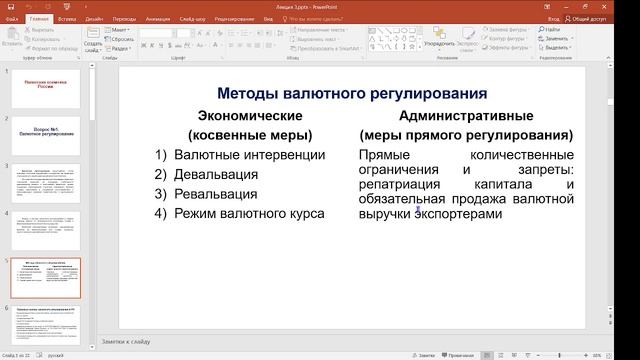This screenshot has height=360, width=640.
Task: Click the decrease font size icon
Action: (208, 33)
